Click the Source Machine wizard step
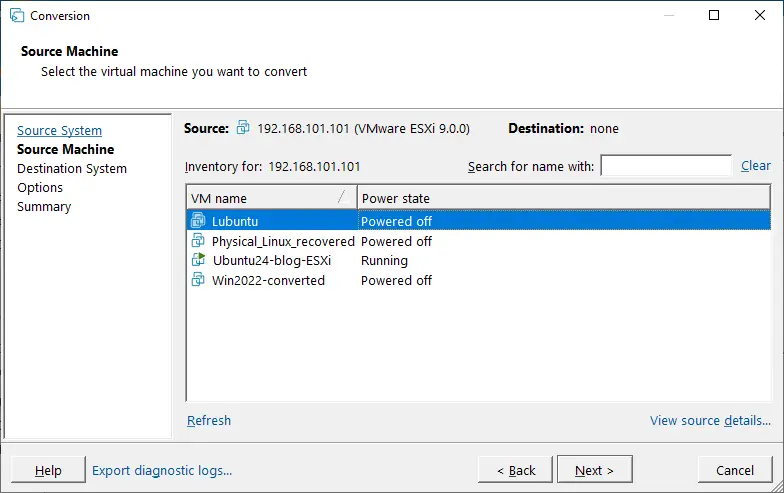Viewport: 784px width, 493px height. click(x=66, y=150)
